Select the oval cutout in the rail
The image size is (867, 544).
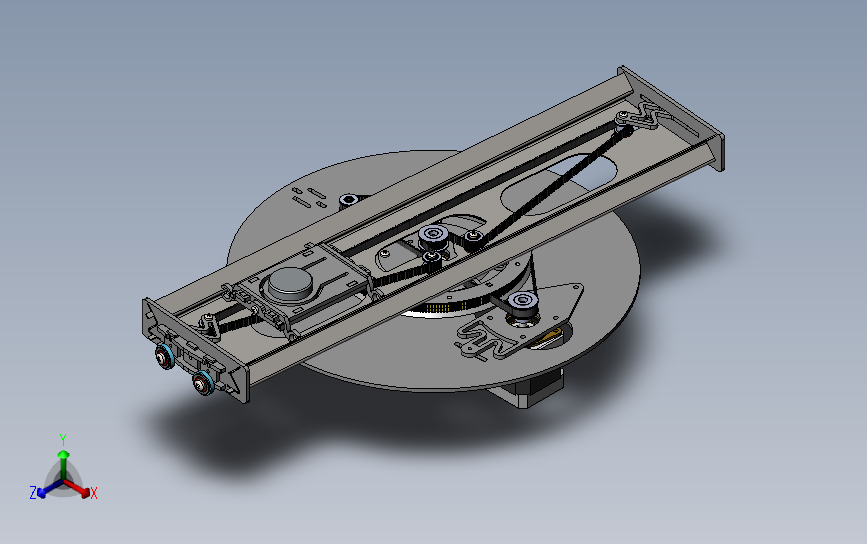coord(558,184)
